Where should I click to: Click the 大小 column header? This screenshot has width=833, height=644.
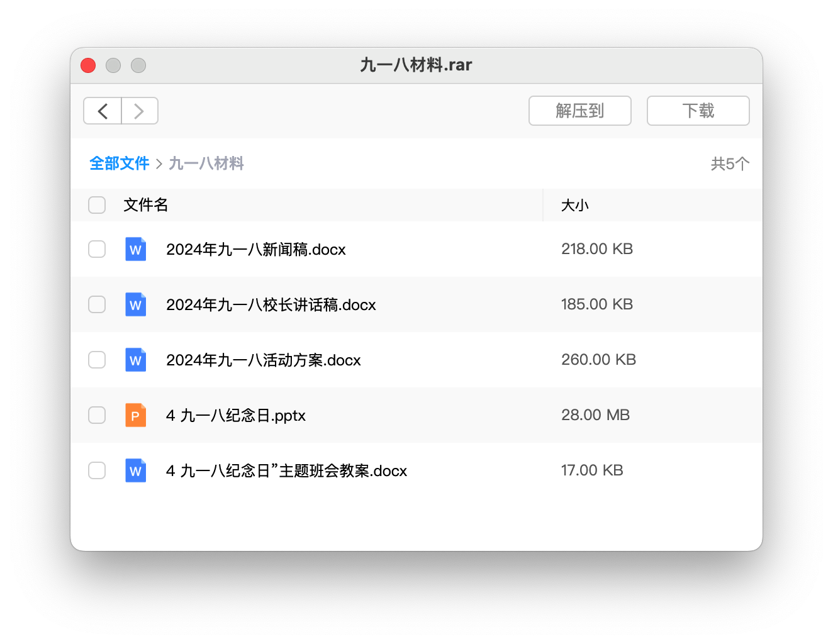(x=575, y=206)
